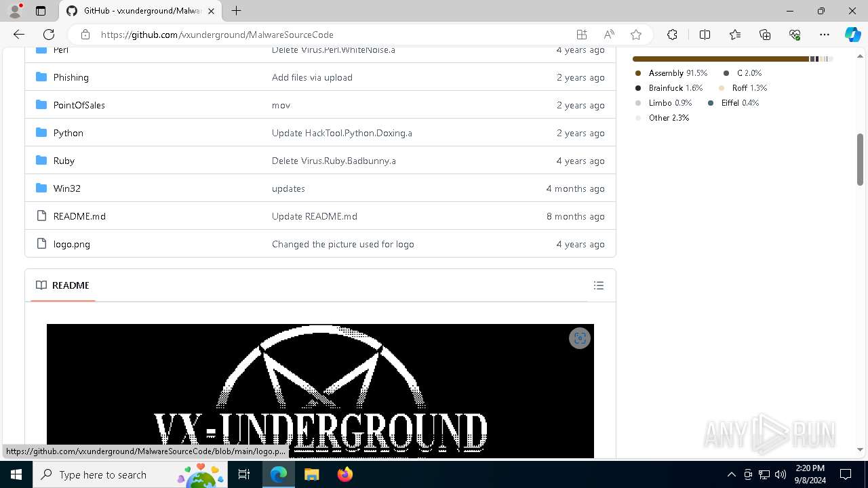Open Settings and more ellipsis menu
This screenshot has width=868, height=488.
(825, 35)
